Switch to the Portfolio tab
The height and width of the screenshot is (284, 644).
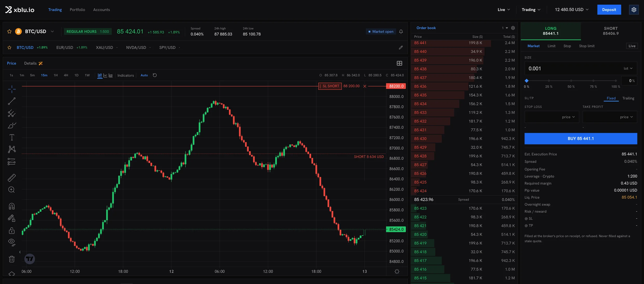77,10
